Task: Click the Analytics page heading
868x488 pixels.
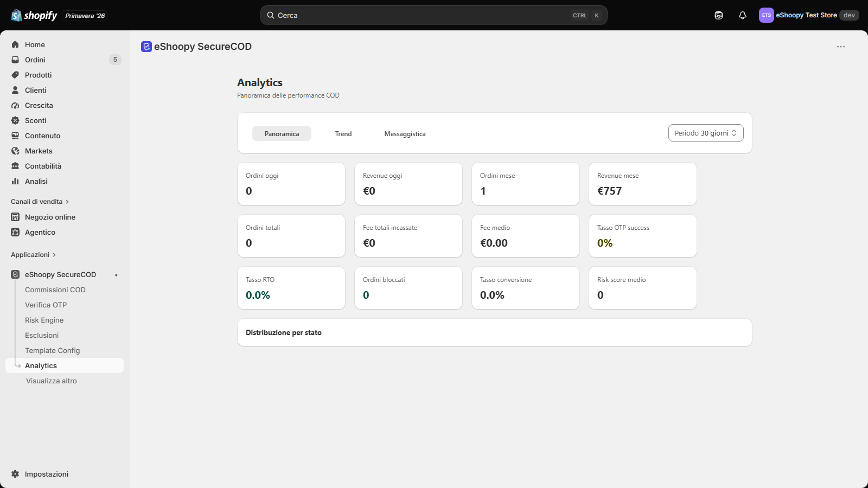Action: [x=260, y=82]
